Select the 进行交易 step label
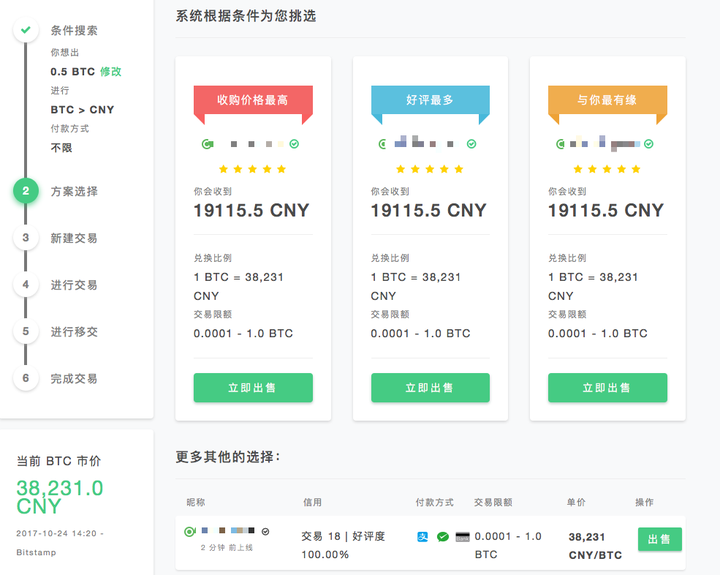 pos(74,285)
